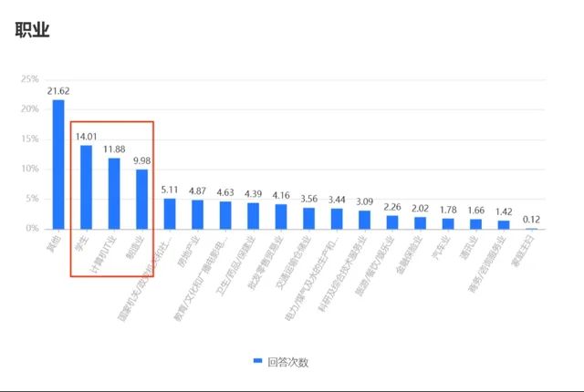584x392 pixels.
Task: Select the 批发零售贸易业 bar
Action: pos(281,216)
